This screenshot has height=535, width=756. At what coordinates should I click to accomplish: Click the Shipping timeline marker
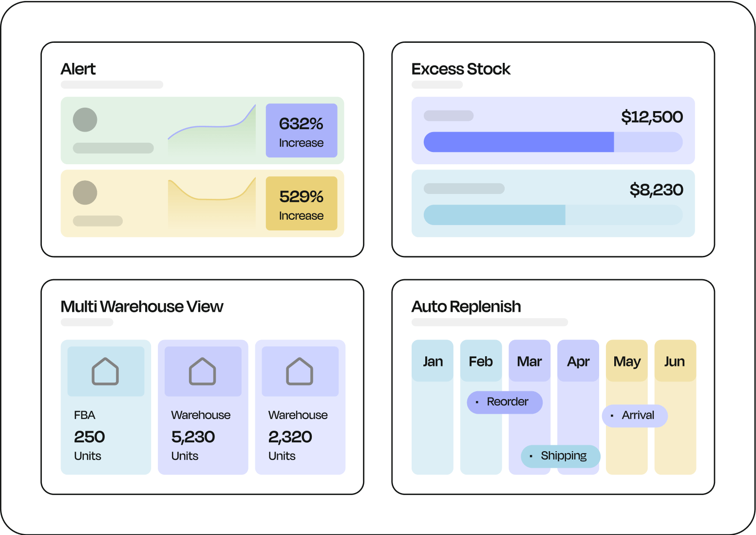tap(561, 457)
